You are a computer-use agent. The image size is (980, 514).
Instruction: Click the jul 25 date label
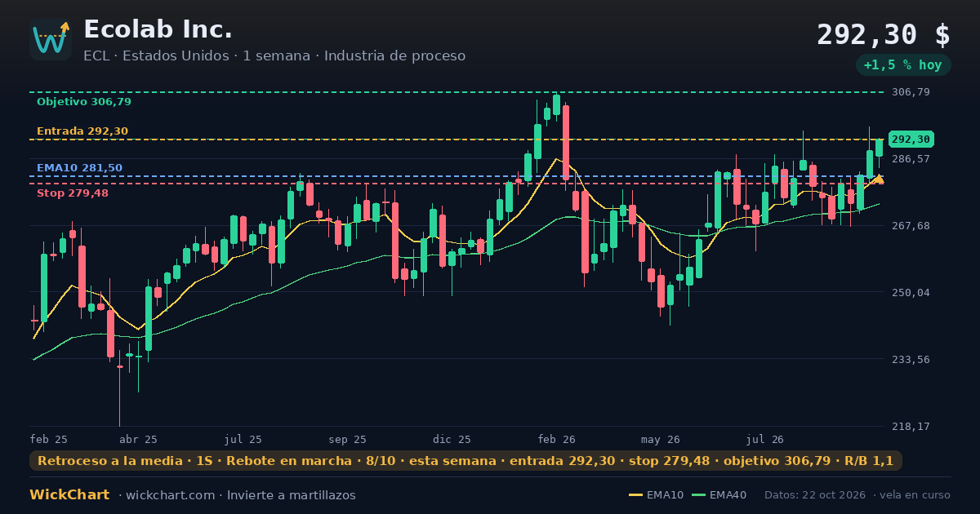click(243, 440)
